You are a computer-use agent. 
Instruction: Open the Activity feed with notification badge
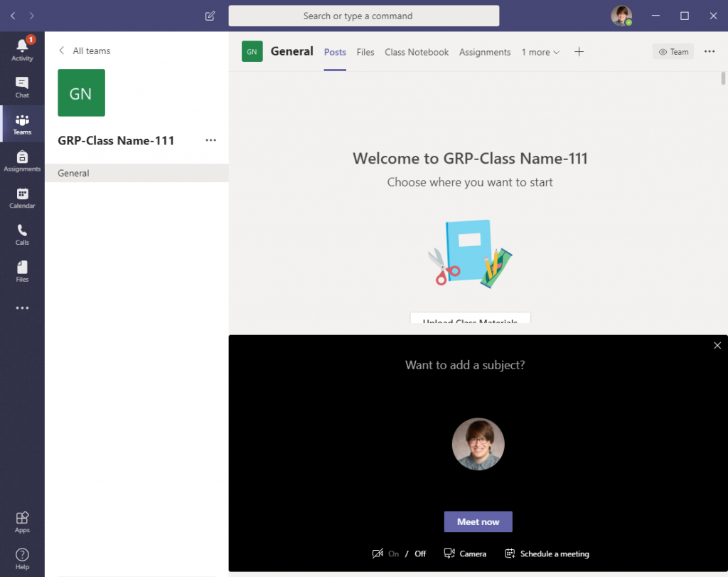[x=22, y=50]
